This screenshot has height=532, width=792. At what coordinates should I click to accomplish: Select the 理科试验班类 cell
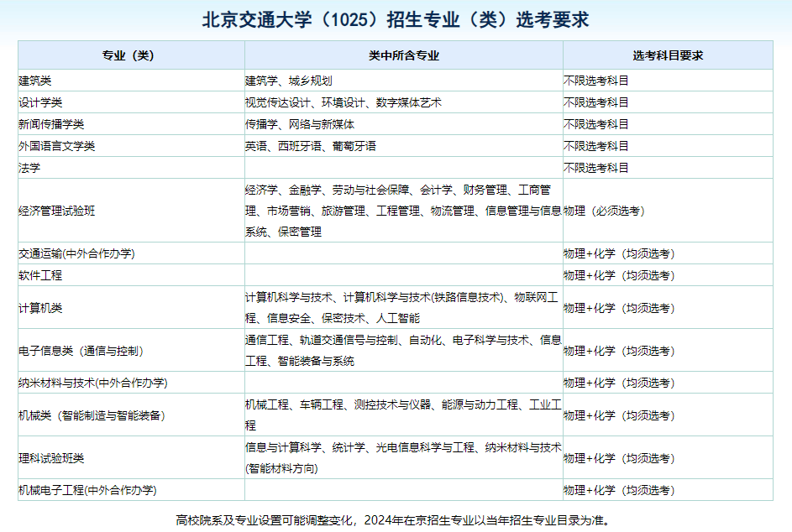[x=131, y=458]
